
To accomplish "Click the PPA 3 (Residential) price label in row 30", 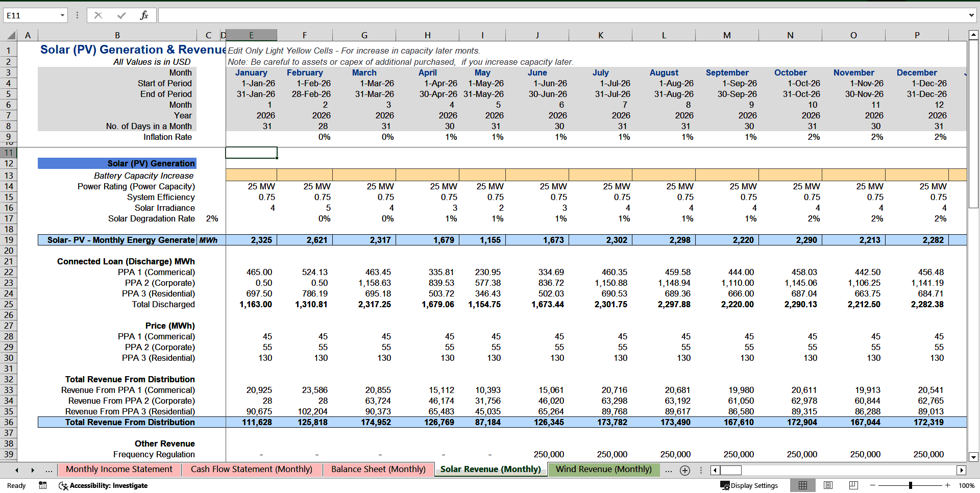I will pyautogui.click(x=158, y=358).
